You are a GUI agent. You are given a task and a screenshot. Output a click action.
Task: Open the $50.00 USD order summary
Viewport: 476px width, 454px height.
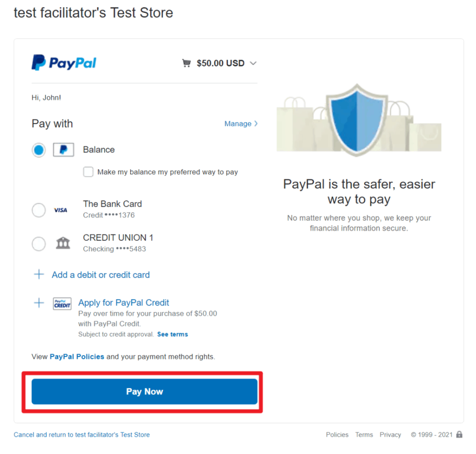220,63
